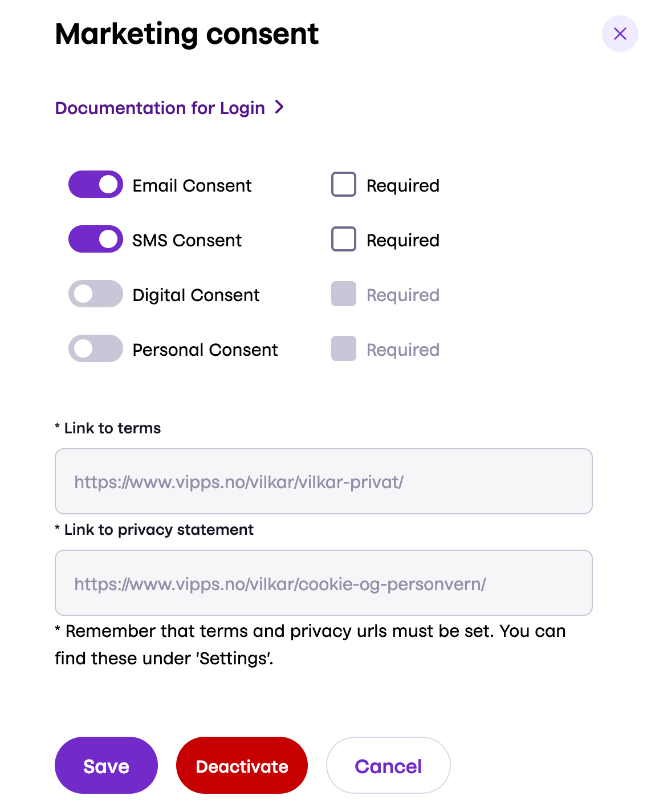This screenshot has width=651, height=812.
Task: Close the Marketing consent dialog
Action: click(x=620, y=34)
